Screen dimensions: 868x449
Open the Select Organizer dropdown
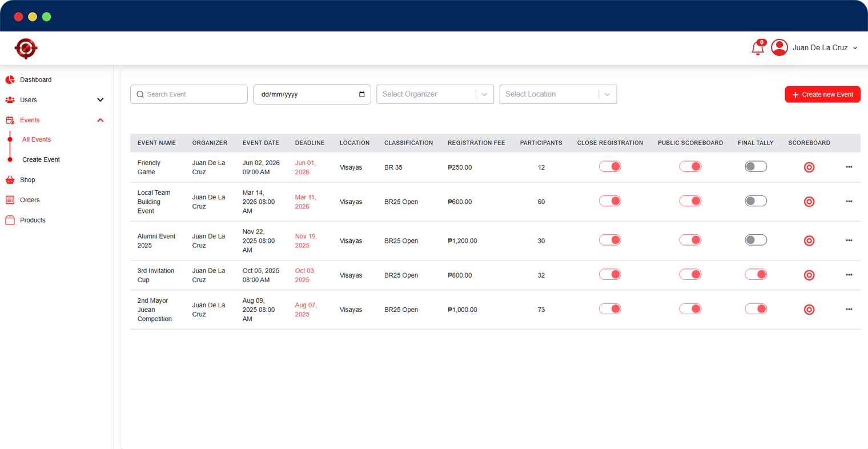(x=435, y=94)
